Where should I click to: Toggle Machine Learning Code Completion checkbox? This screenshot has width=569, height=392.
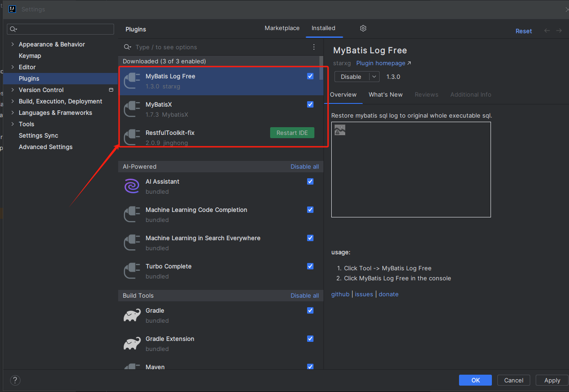click(310, 210)
